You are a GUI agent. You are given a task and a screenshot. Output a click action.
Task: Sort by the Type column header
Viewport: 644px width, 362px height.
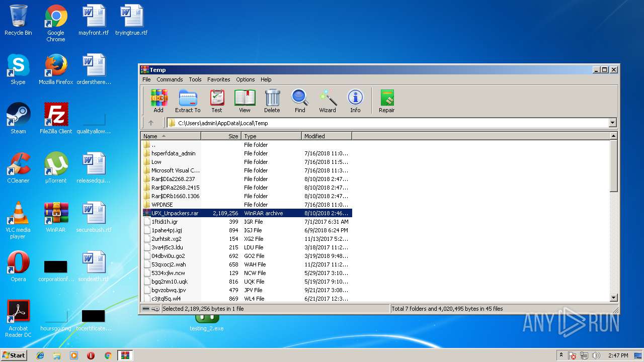tap(272, 136)
